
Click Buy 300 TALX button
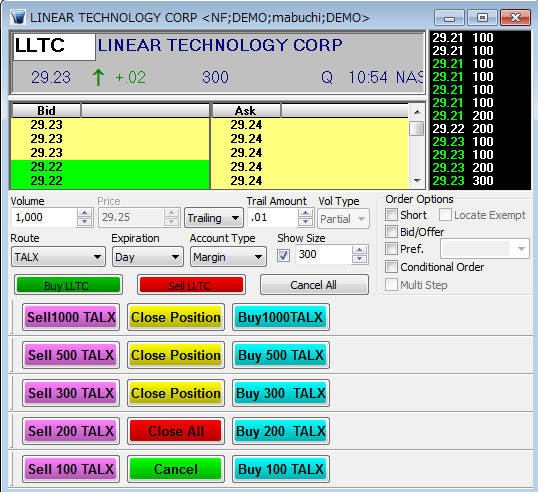pyautogui.click(x=281, y=393)
